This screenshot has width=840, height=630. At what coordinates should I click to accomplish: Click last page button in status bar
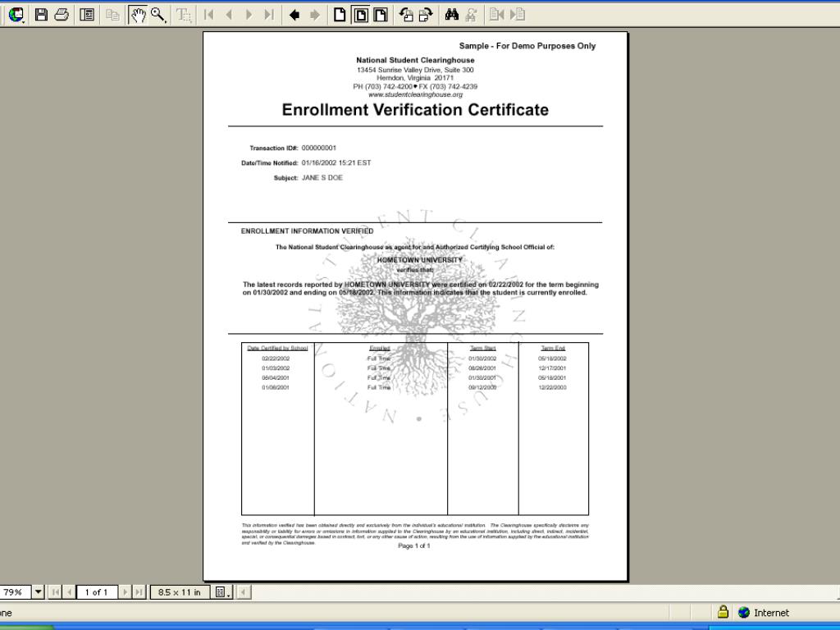(x=139, y=592)
